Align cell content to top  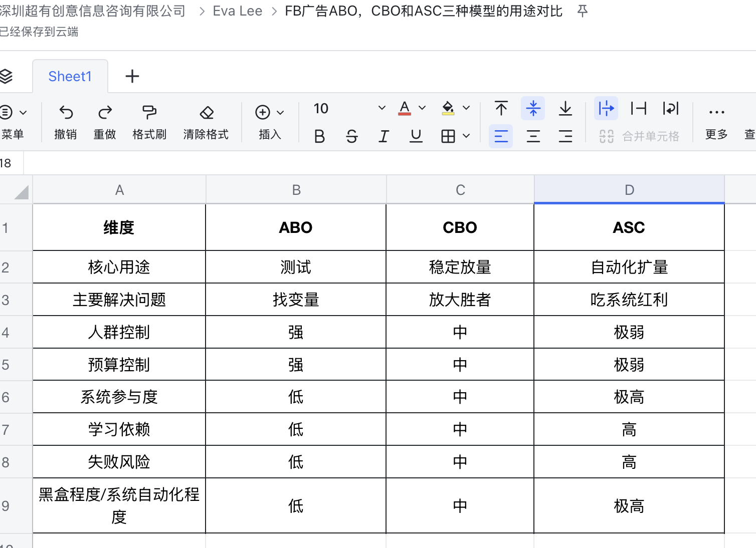(501, 108)
